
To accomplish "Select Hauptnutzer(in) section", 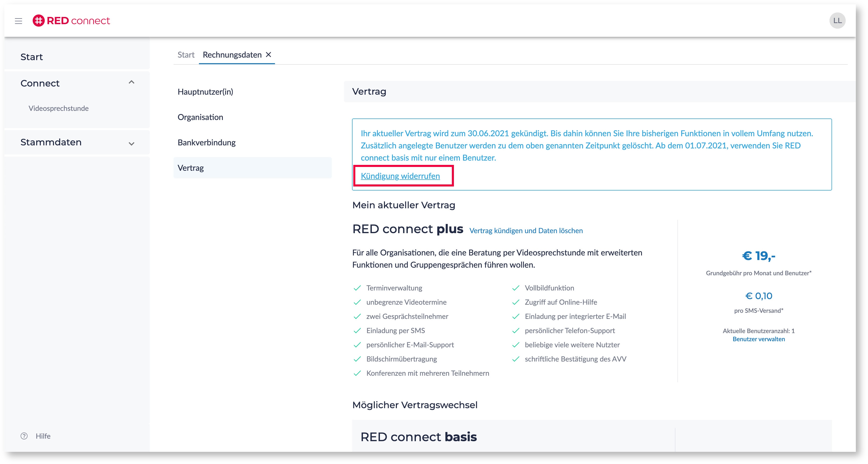I will (x=205, y=92).
